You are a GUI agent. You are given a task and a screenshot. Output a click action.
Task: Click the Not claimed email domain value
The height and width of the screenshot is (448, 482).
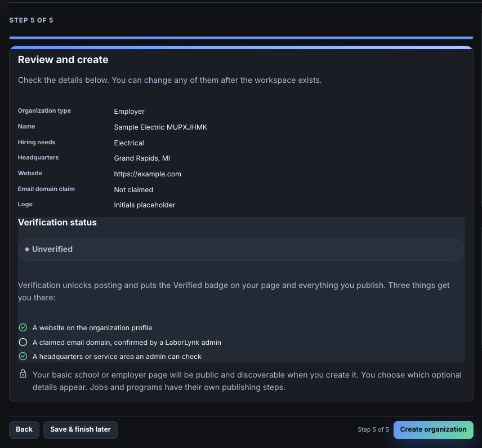[x=133, y=189]
